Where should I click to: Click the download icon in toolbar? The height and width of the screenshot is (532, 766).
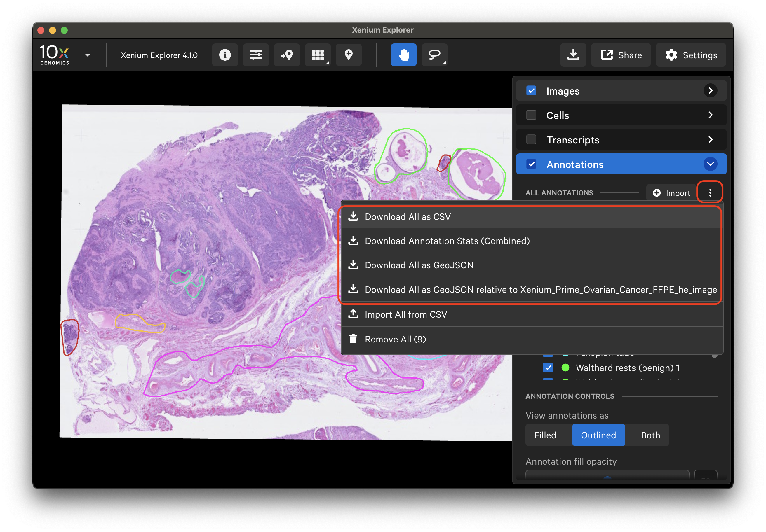point(573,55)
